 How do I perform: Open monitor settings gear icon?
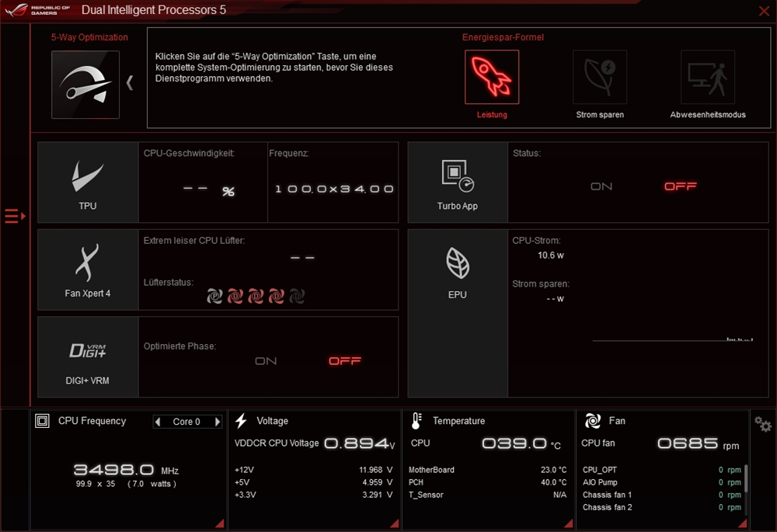pyautogui.click(x=763, y=424)
